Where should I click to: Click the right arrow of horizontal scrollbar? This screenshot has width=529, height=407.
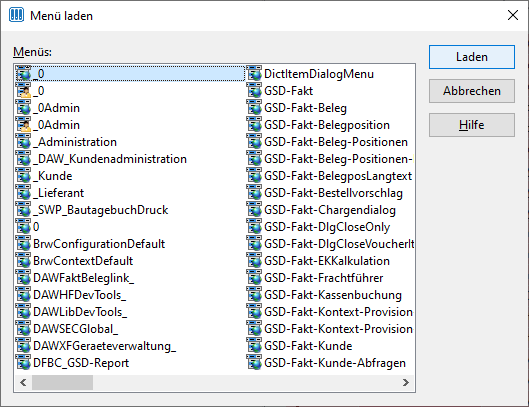(406, 382)
